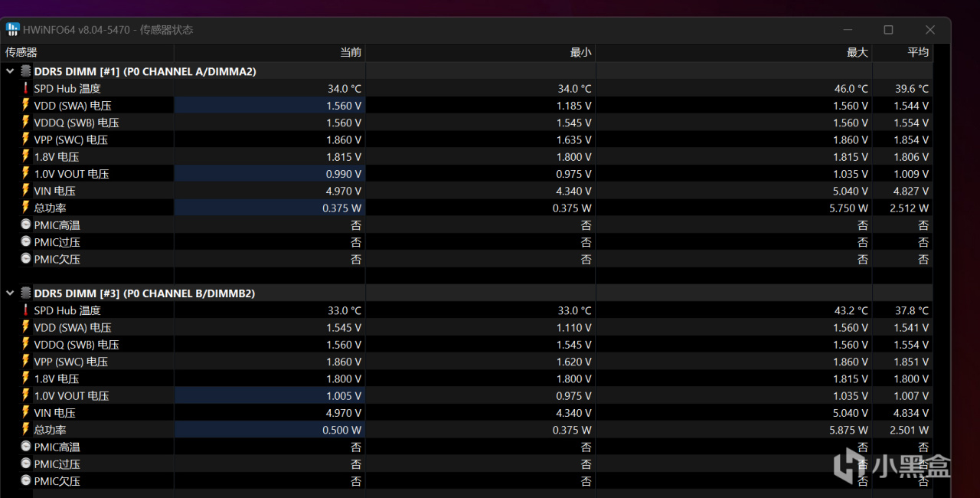Select status icon of DIMM [#1] PMIC高温
This screenshot has width=980, height=498.
pyautogui.click(x=26, y=225)
